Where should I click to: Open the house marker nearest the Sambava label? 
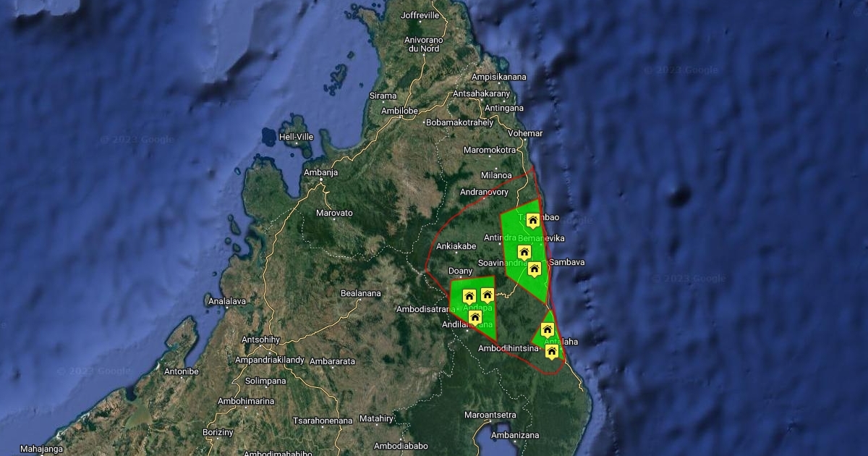535,269
